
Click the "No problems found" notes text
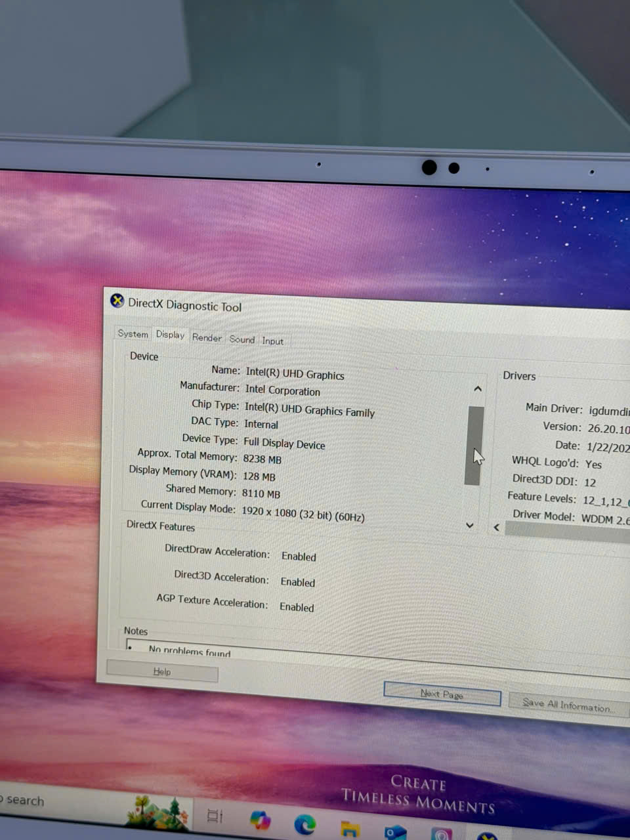[x=190, y=652]
